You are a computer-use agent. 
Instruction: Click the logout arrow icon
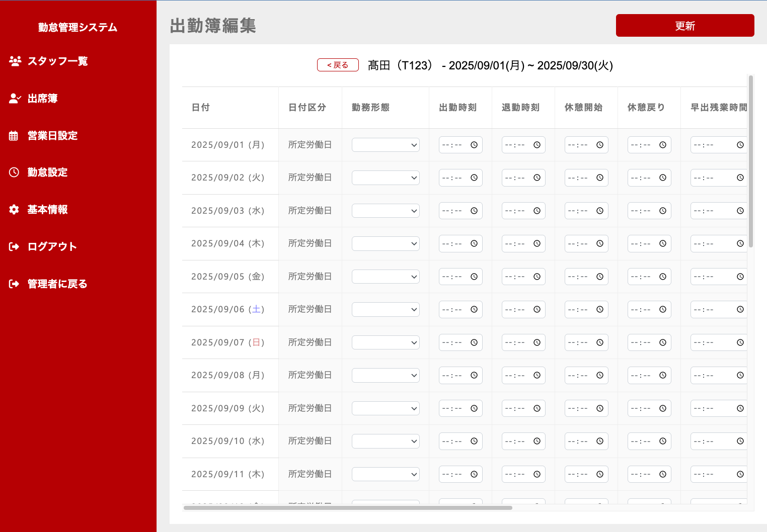pos(14,246)
